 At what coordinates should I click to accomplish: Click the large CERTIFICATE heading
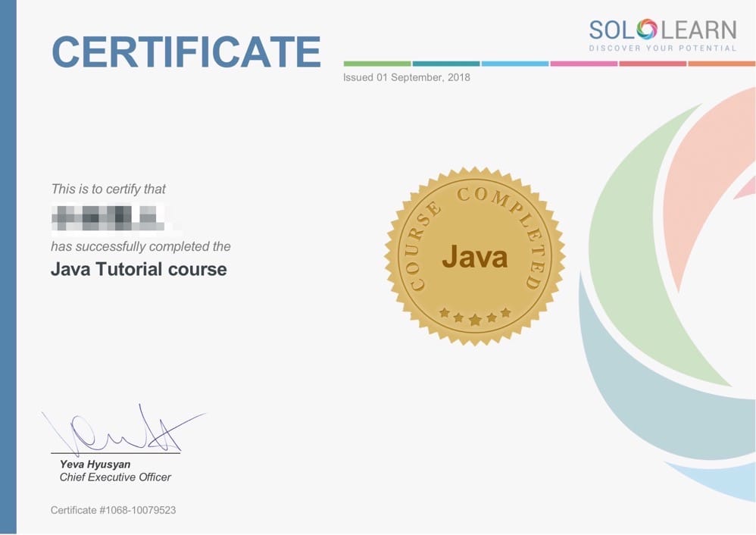186,52
